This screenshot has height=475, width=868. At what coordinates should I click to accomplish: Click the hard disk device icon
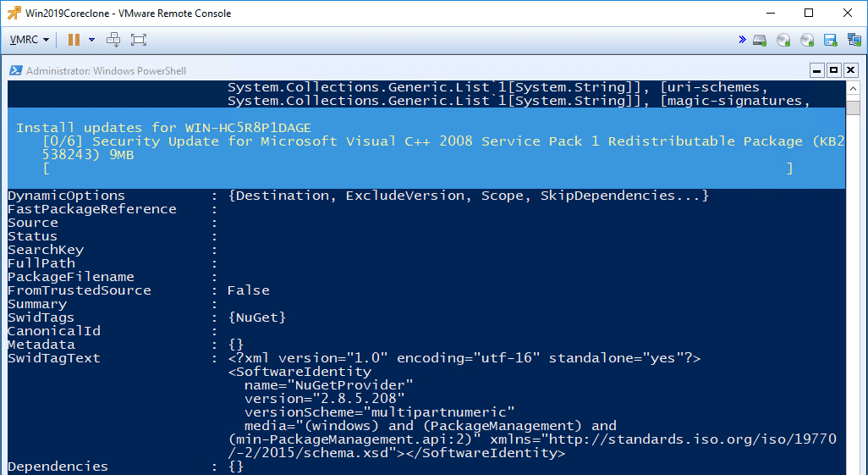[x=760, y=40]
